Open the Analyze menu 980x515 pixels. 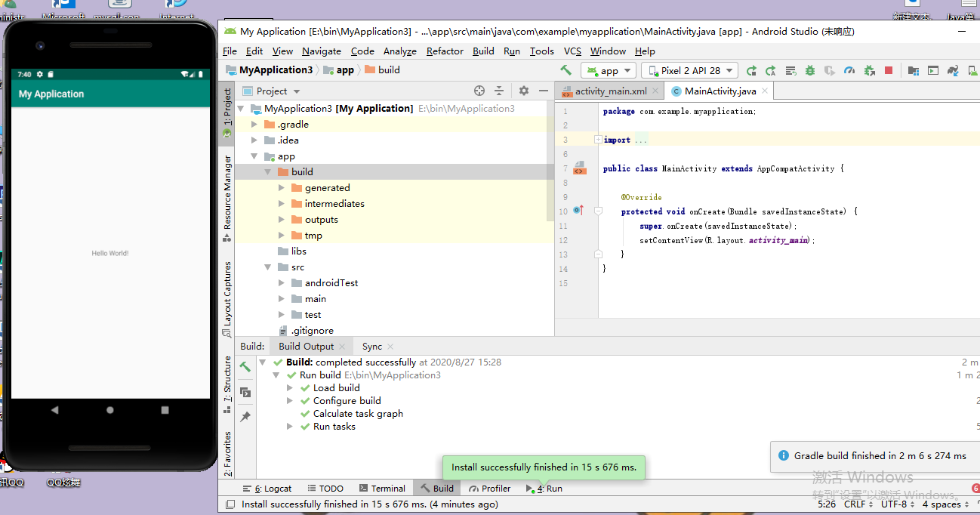point(400,51)
